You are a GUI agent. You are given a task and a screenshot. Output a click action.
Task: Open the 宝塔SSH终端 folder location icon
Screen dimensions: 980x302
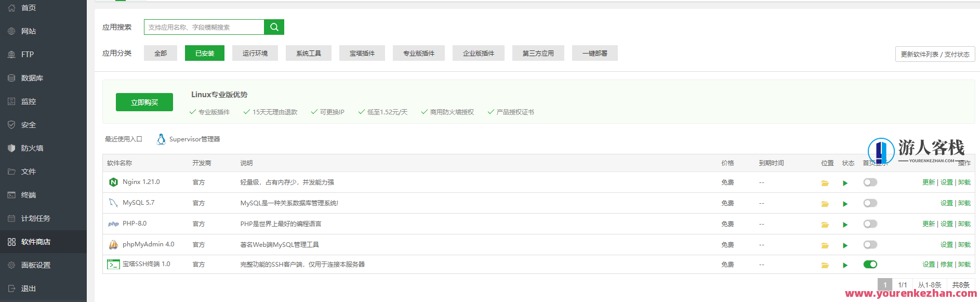[x=825, y=265]
